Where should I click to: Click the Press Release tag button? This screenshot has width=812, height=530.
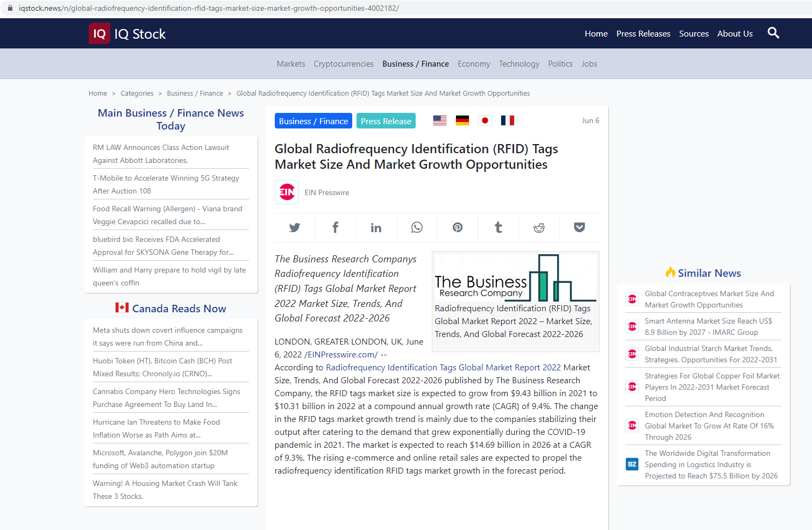(x=386, y=121)
